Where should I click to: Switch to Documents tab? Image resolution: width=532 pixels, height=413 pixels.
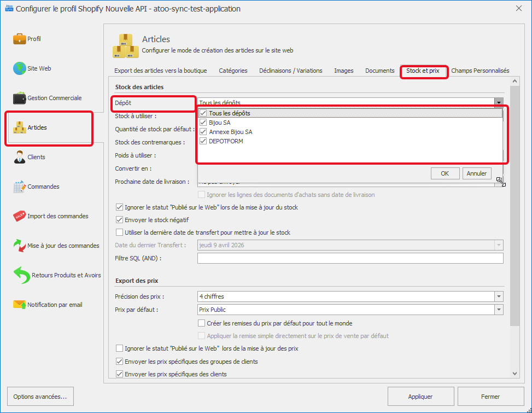[x=379, y=71]
